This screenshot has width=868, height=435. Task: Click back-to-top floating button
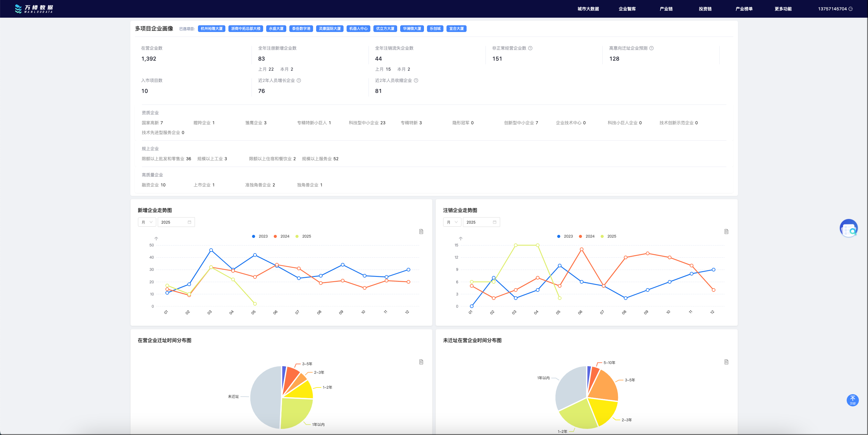point(852,400)
